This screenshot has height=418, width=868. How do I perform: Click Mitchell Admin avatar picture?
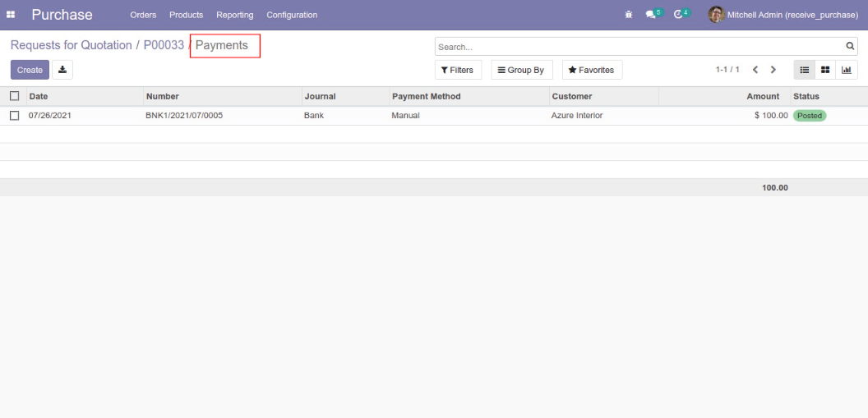(716, 15)
